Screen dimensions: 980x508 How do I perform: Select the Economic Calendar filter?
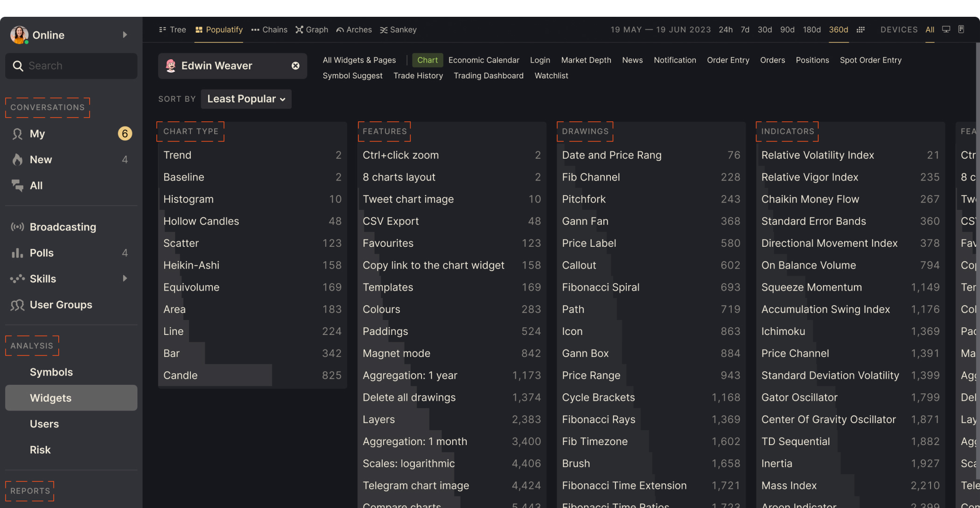[483, 60]
